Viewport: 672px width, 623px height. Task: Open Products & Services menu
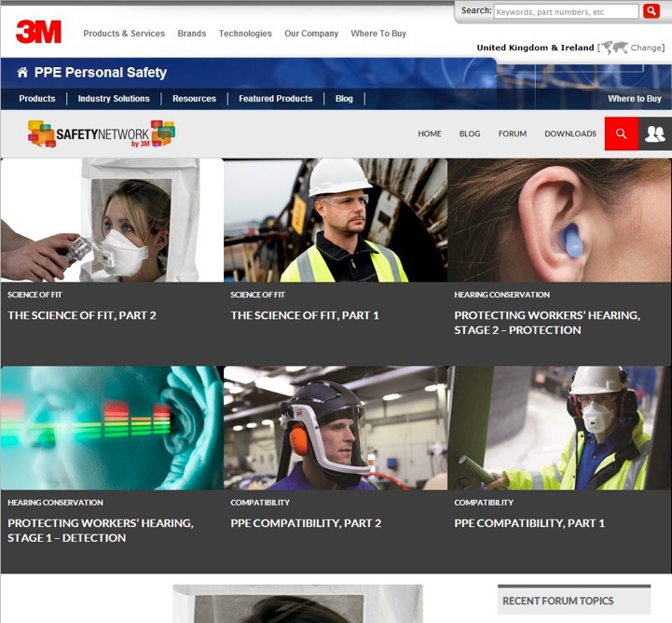[x=124, y=34]
